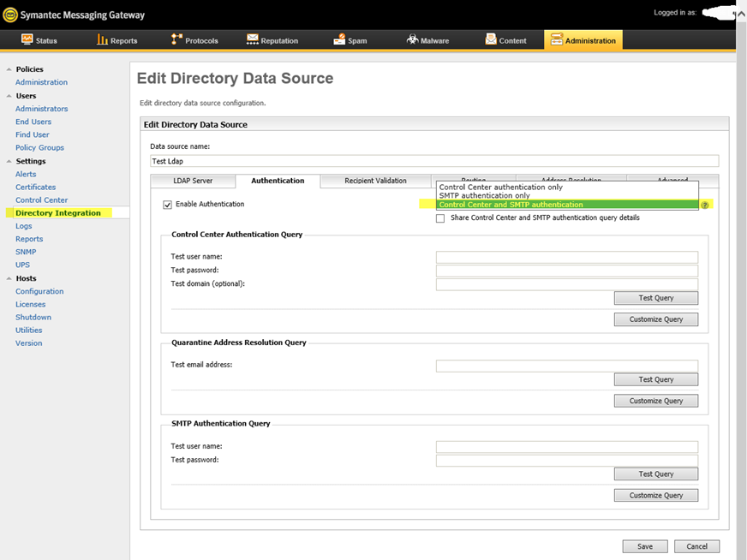The width and height of the screenshot is (747, 560).
Task: Test Query for Quarantine Address Resolution
Action: [x=656, y=379]
